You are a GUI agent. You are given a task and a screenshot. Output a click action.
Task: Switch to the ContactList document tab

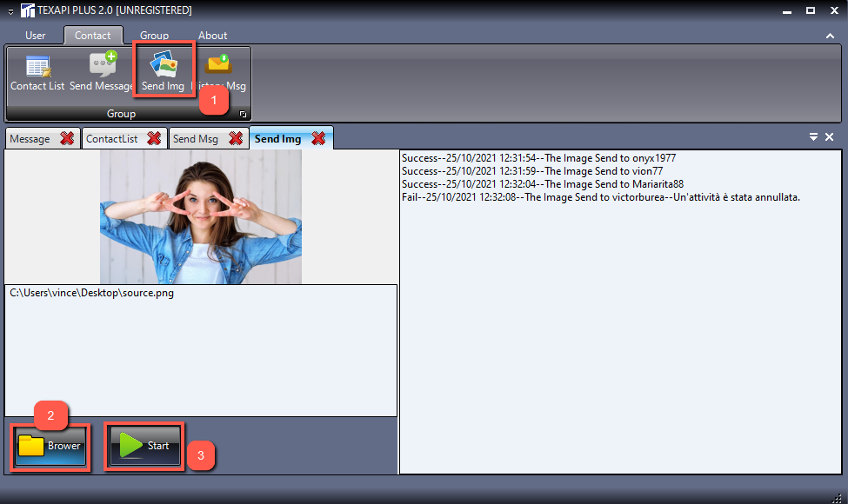pos(111,139)
